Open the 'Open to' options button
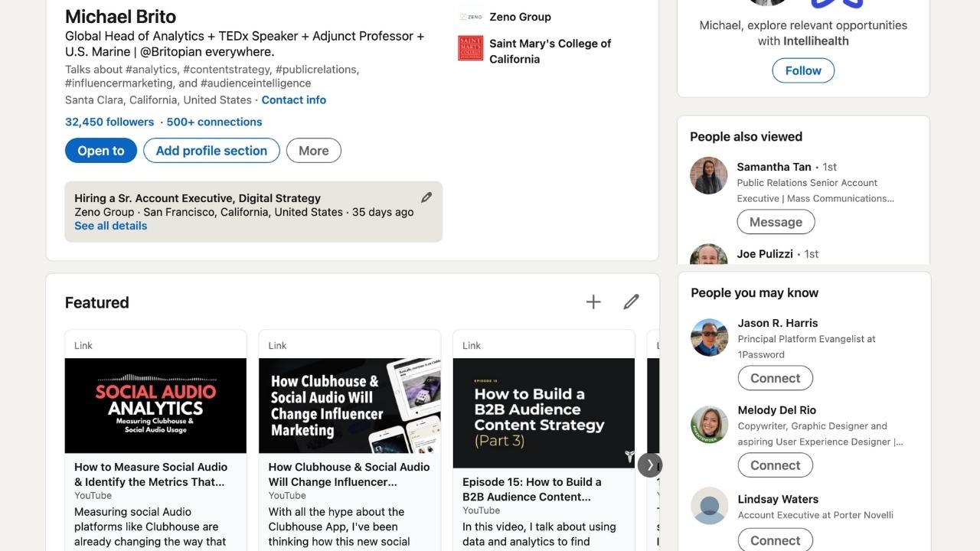Screen dimensions: 980x551 point(101,151)
